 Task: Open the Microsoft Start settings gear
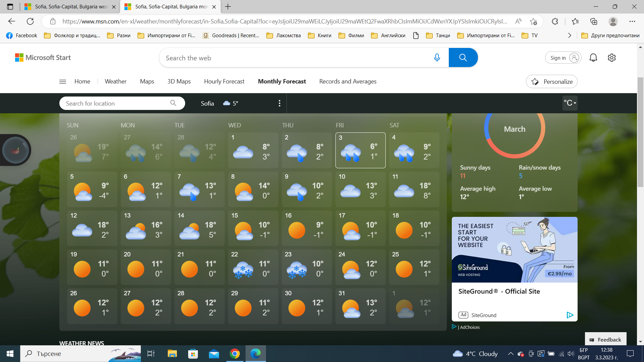611,58
